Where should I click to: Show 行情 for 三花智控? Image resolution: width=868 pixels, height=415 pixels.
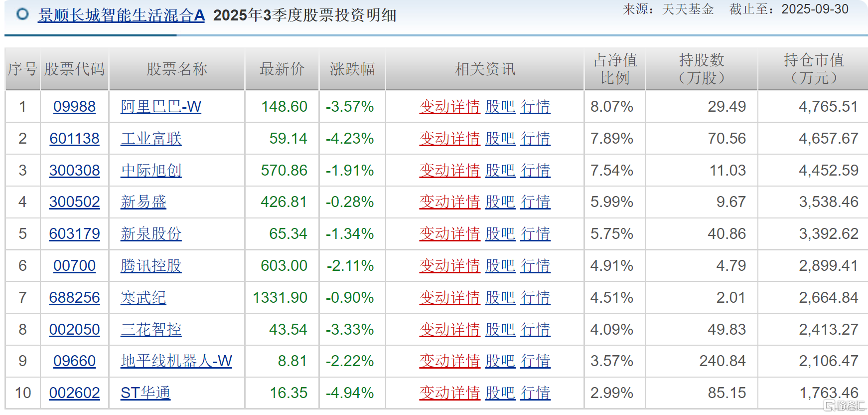(536, 330)
